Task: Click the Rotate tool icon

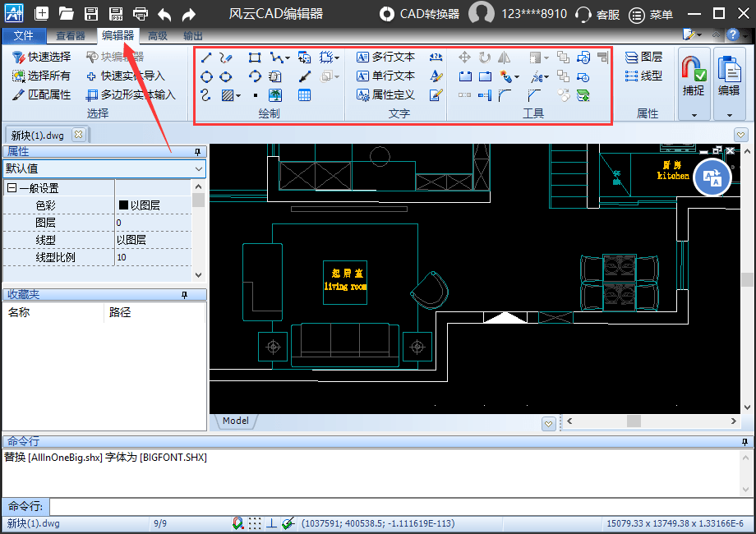Action: coord(485,58)
